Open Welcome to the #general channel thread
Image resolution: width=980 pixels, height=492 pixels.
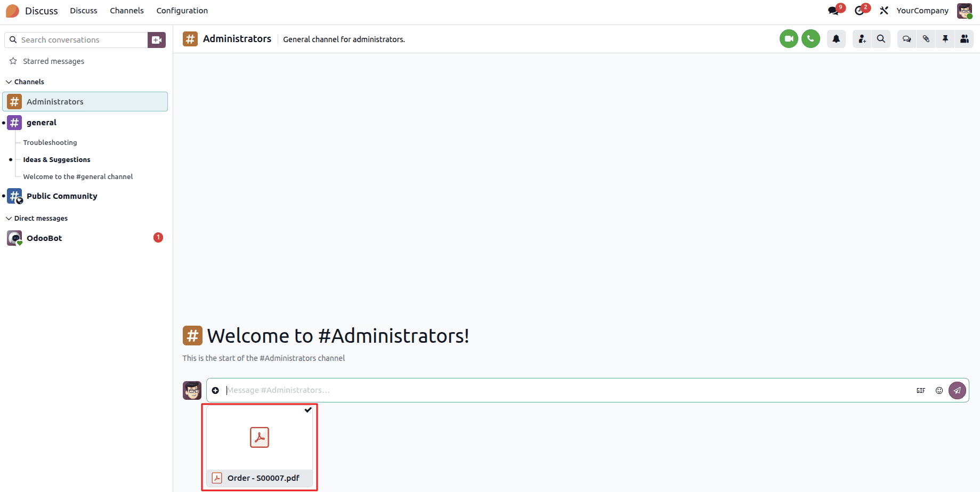click(78, 176)
